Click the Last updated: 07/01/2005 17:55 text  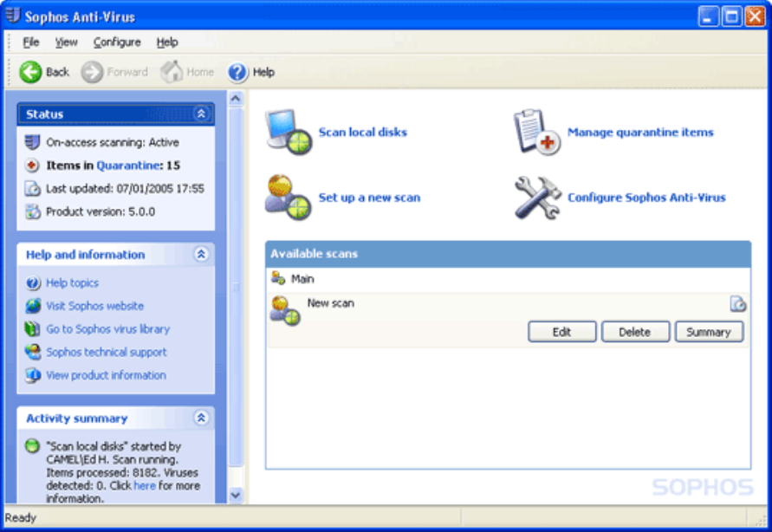(125, 189)
